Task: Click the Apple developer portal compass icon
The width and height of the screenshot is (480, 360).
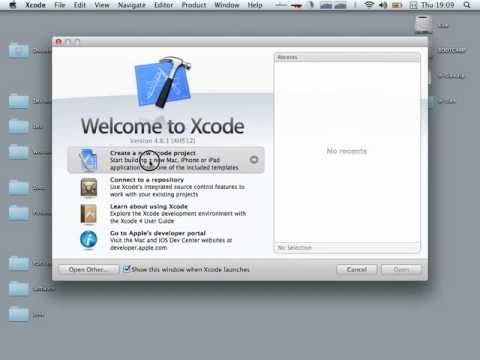Action: [x=88, y=240]
